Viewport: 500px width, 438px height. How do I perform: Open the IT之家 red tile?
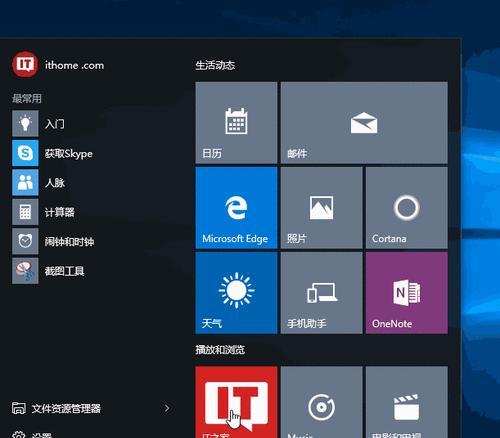(x=236, y=402)
